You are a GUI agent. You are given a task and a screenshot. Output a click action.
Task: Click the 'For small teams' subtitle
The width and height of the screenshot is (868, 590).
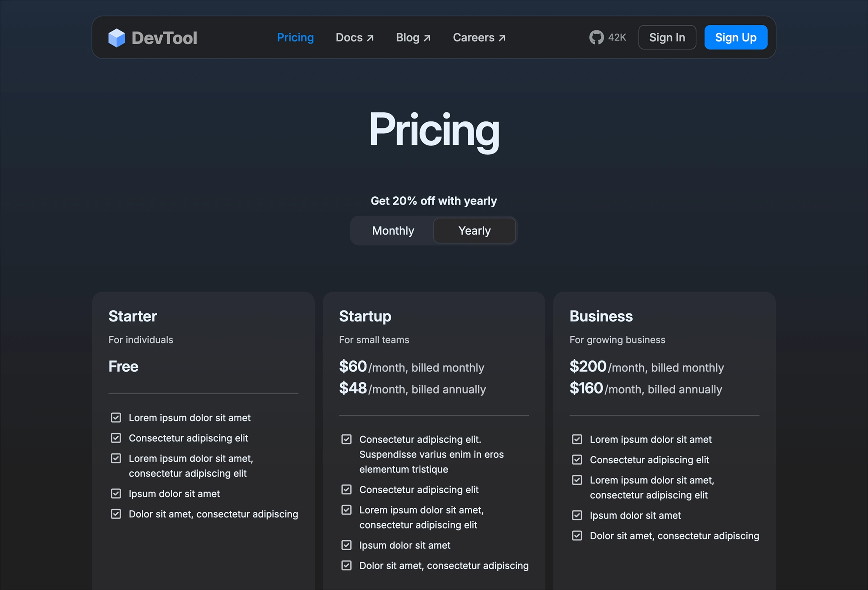point(374,340)
